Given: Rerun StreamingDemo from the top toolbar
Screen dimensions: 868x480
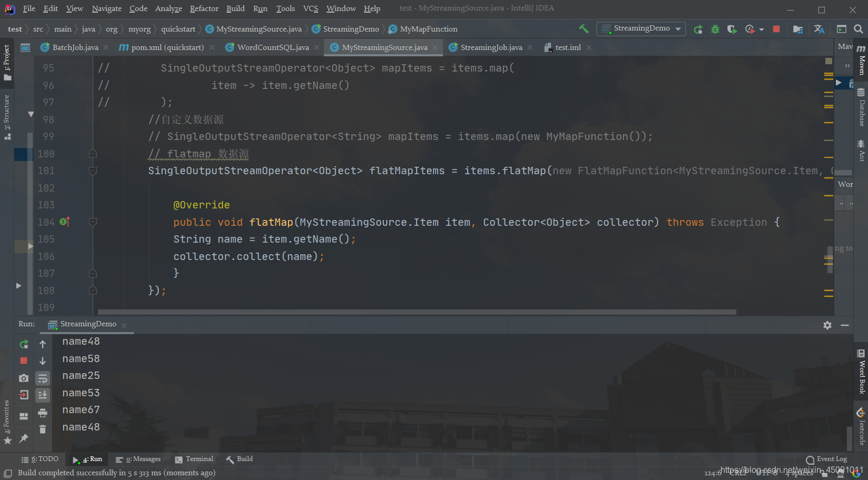Looking at the screenshot, I should tap(698, 29).
